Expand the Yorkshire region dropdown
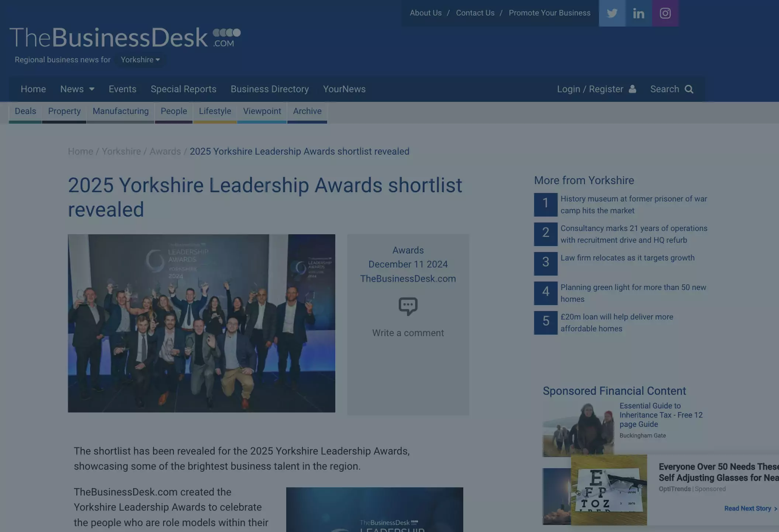Screen dimensions: 779x532 (140, 60)
